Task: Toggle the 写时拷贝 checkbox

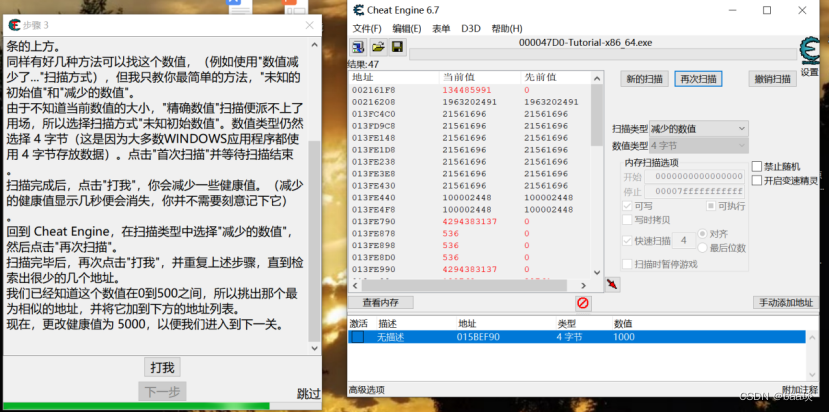Action: pos(627,219)
